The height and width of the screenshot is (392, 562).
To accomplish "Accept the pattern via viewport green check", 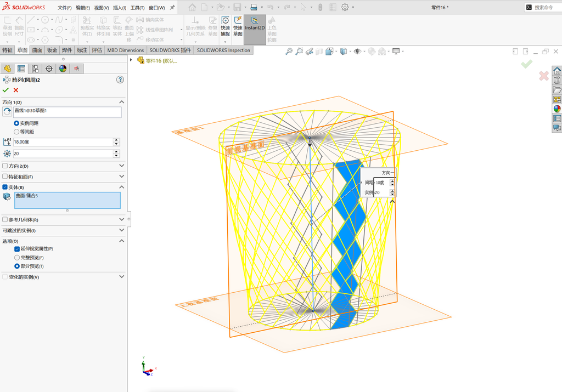I will click(x=526, y=65).
